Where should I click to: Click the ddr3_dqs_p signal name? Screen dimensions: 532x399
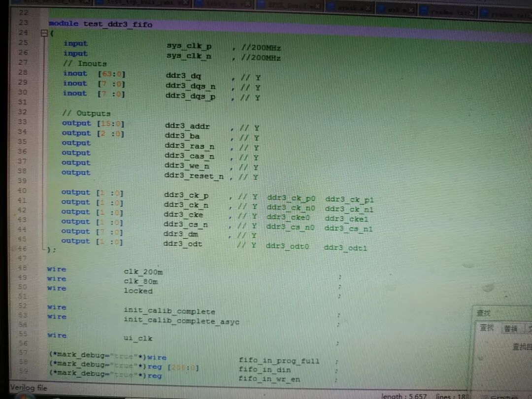coord(190,96)
